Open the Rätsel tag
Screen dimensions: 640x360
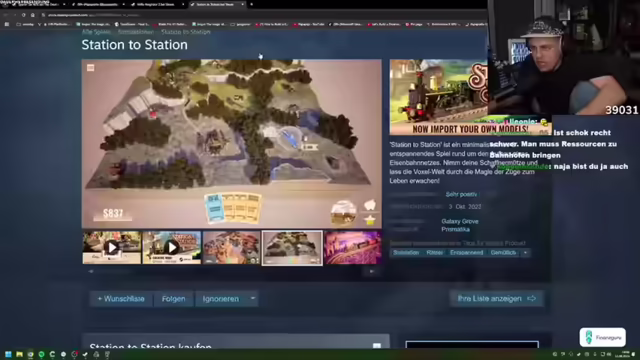click(x=435, y=253)
